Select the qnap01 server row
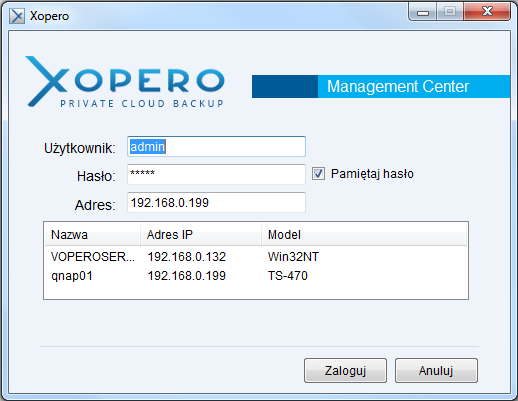Image resolution: width=518 pixels, height=401 pixels. (x=256, y=276)
